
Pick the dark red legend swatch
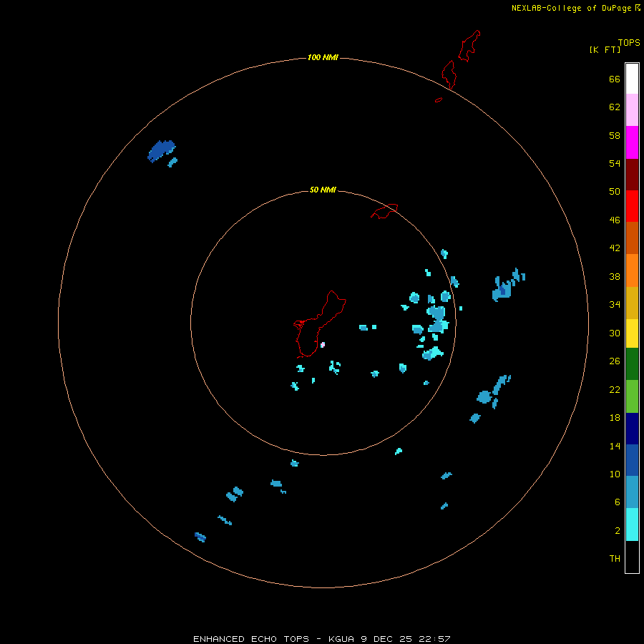click(x=632, y=175)
